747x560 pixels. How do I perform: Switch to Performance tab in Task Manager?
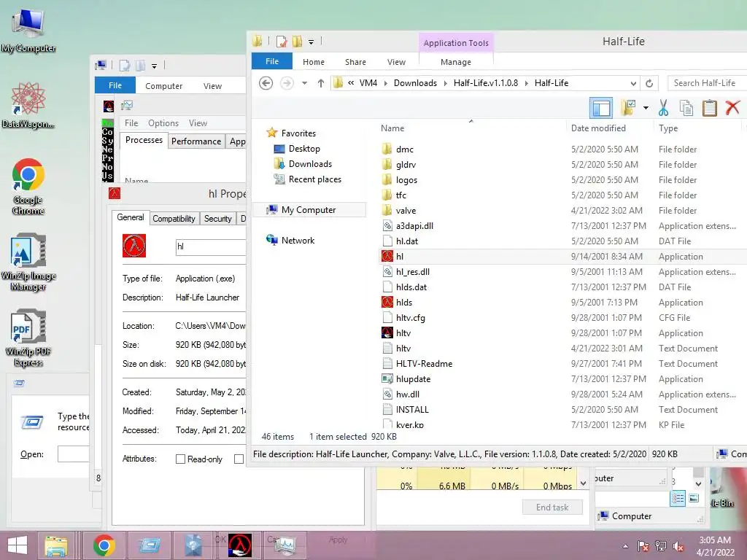(196, 141)
